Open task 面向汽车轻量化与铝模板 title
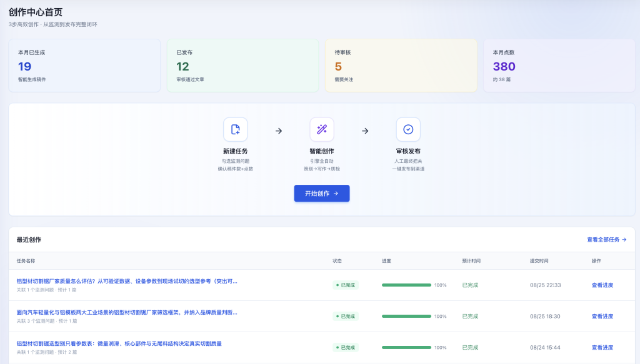640x364 pixels. tap(127, 313)
